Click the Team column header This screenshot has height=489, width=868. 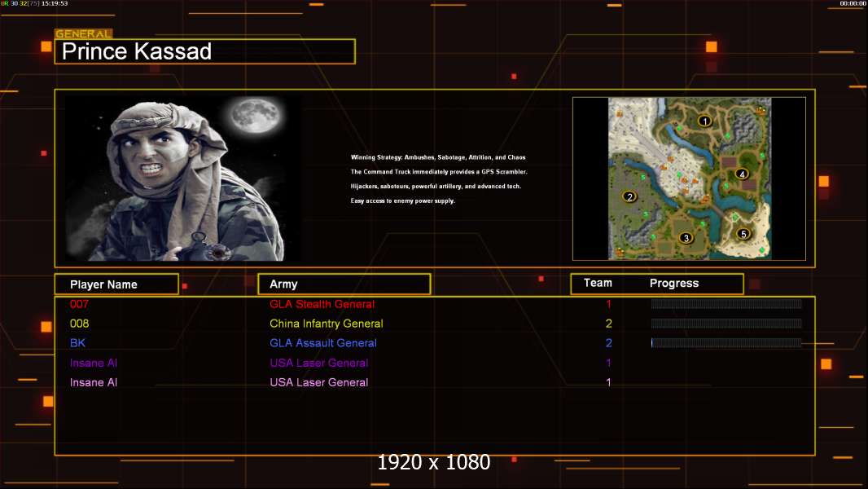point(598,284)
